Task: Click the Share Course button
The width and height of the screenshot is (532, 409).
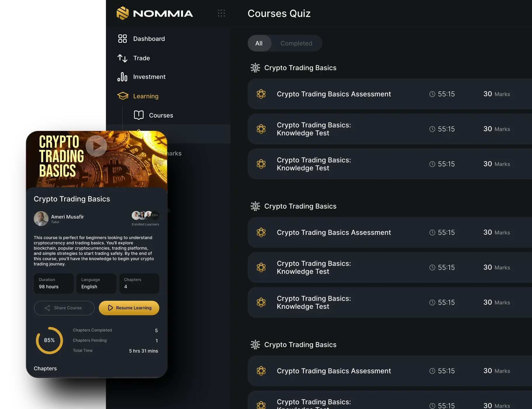Action: [64, 308]
